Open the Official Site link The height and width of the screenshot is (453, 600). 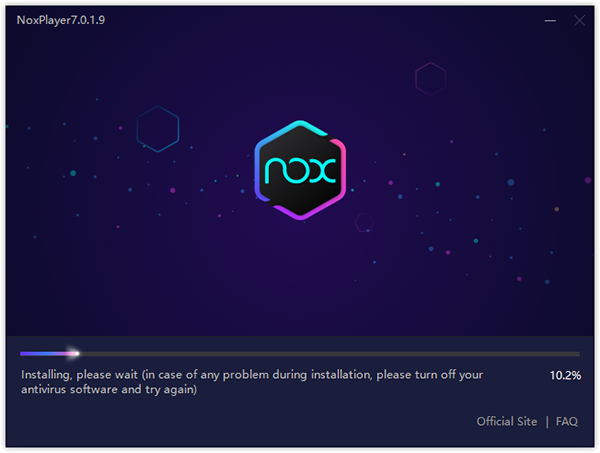[507, 421]
